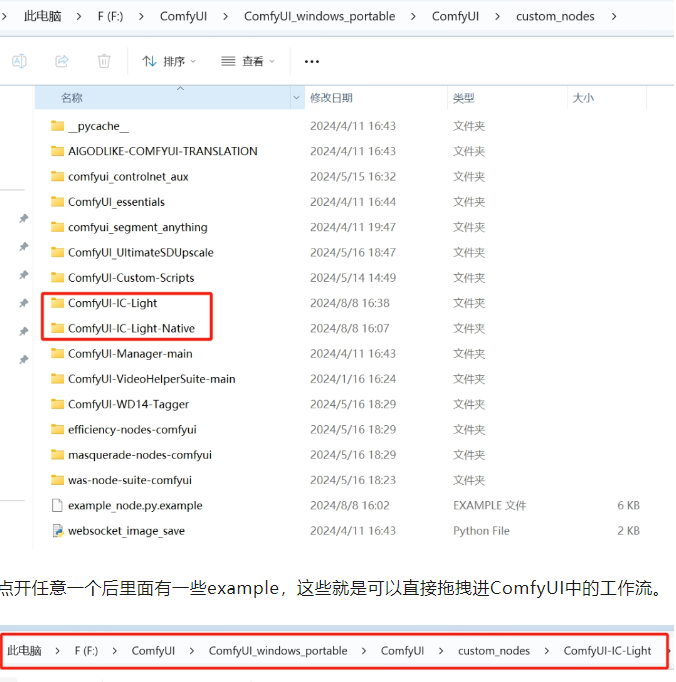676x682 pixels.
Task: Expand chevron after 此电脑 in top address bar
Action: click(x=79, y=17)
